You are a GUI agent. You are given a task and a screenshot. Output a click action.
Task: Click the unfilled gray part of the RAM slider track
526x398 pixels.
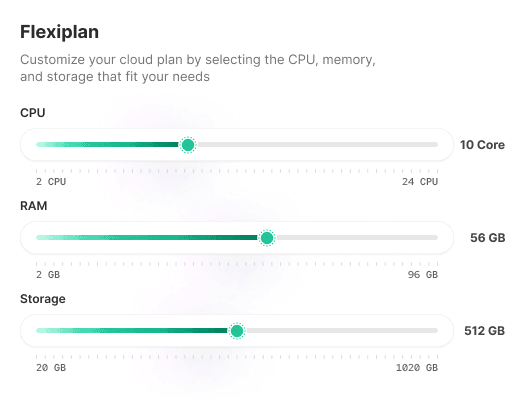[357, 238]
